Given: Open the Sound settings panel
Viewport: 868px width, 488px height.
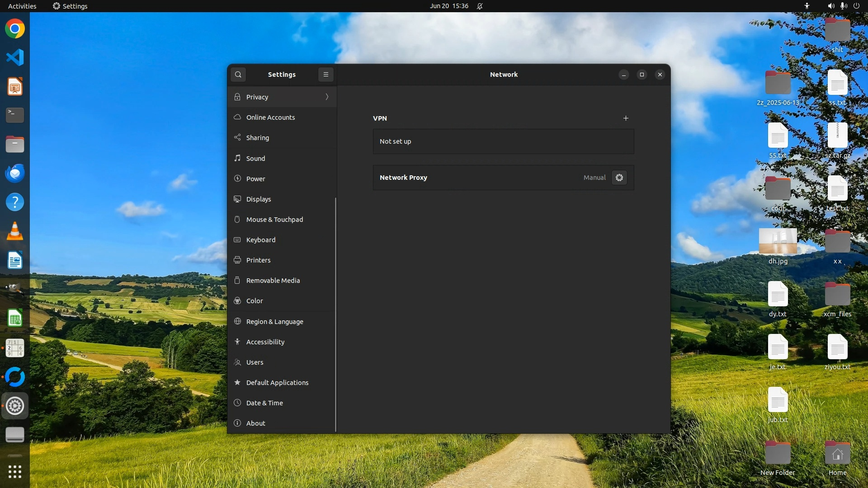Looking at the screenshot, I should tap(256, 159).
